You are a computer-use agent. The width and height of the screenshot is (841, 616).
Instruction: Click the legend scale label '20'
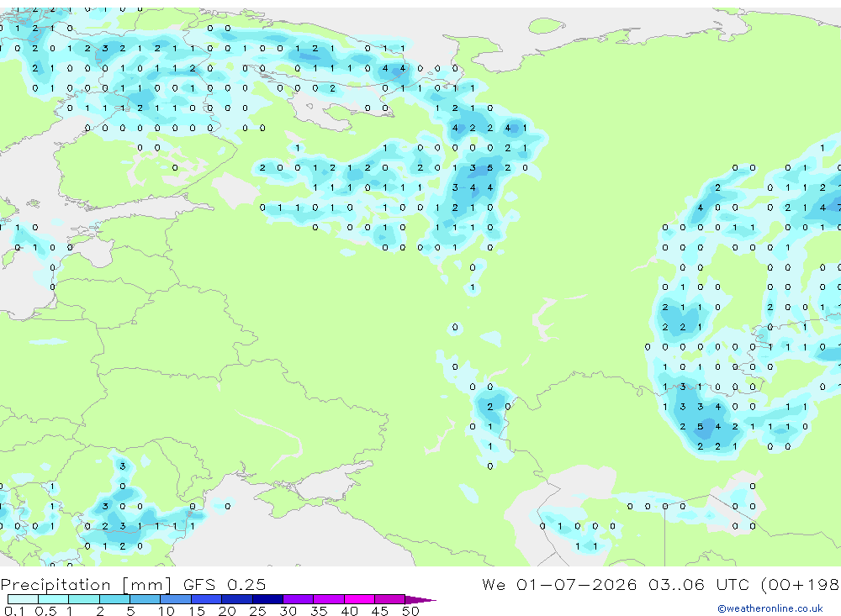227,611
